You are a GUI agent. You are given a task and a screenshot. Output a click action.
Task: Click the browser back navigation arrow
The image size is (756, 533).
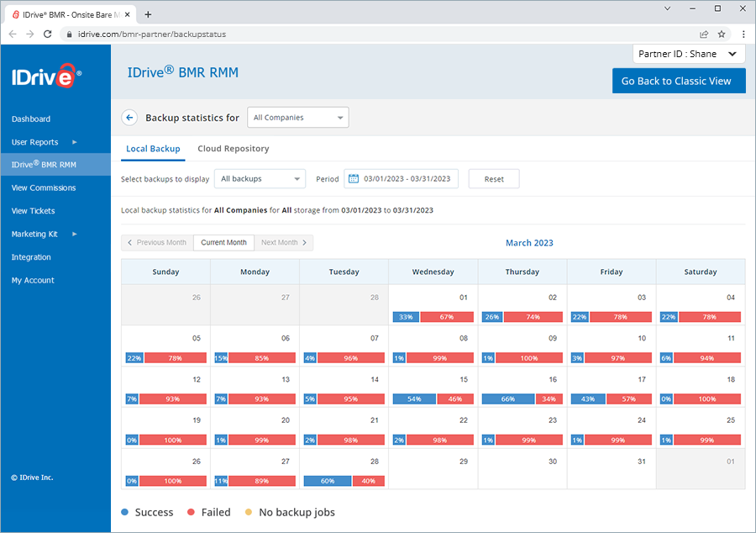[13, 34]
